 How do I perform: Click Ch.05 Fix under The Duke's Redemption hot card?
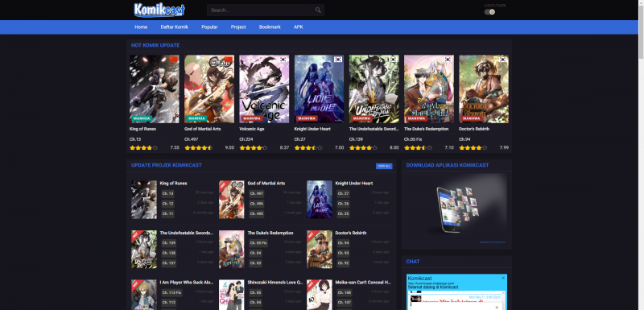[413, 139]
